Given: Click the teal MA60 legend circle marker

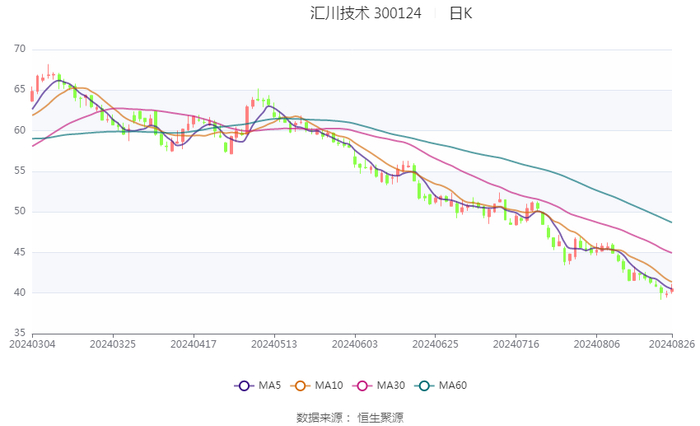Looking at the screenshot, I should click(425, 386).
